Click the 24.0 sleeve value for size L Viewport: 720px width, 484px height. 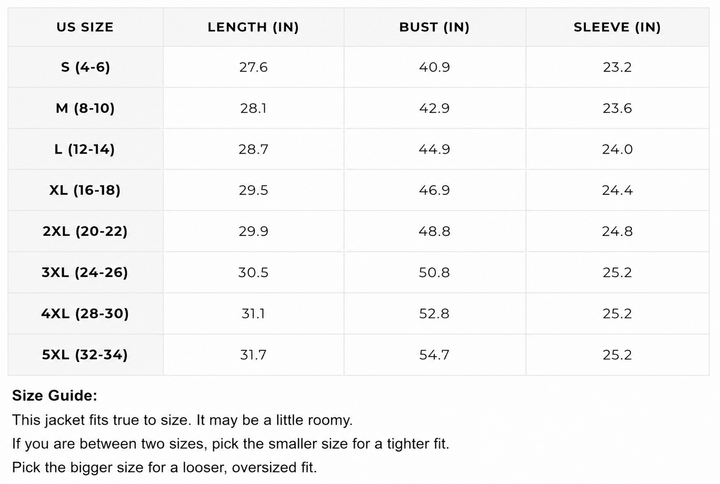617,149
